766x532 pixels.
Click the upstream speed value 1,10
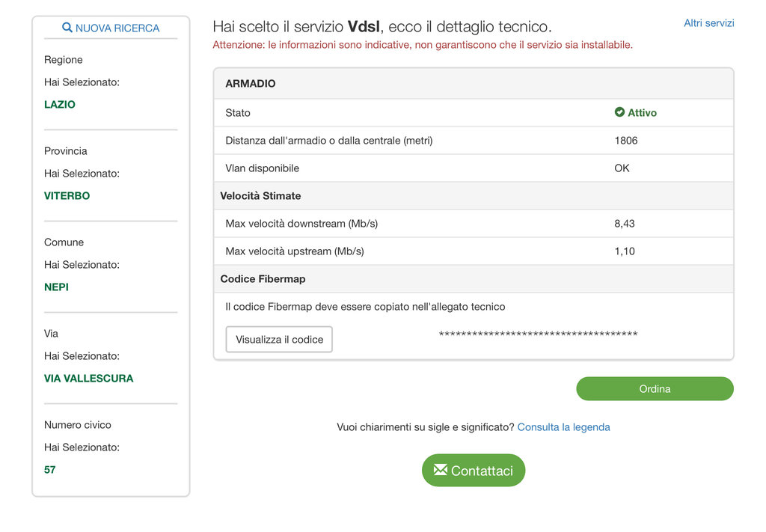pyautogui.click(x=625, y=251)
